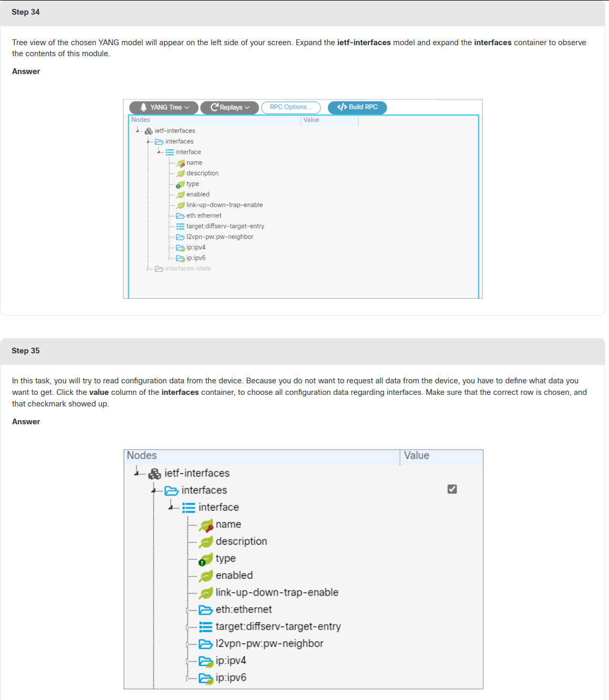Click the RPC Options button

click(x=291, y=107)
